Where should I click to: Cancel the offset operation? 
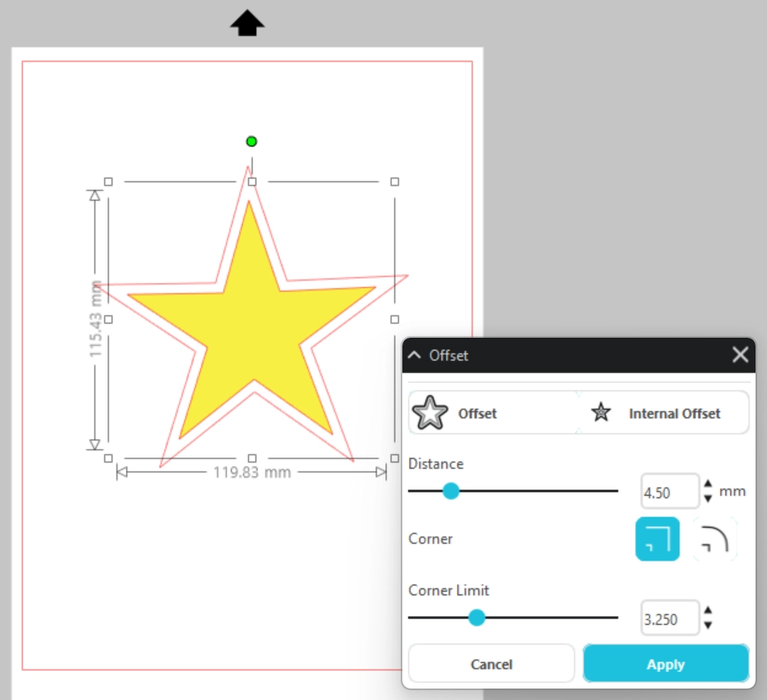tap(492, 664)
